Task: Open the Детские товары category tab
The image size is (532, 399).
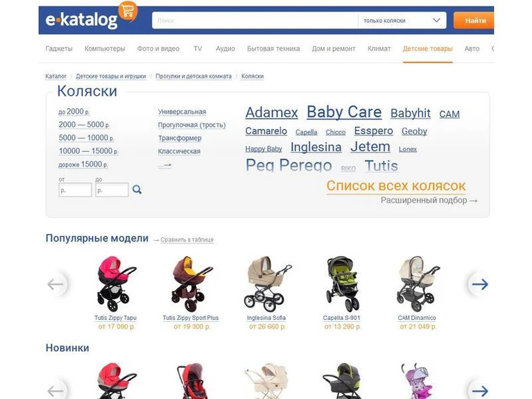Action: click(427, 49)
